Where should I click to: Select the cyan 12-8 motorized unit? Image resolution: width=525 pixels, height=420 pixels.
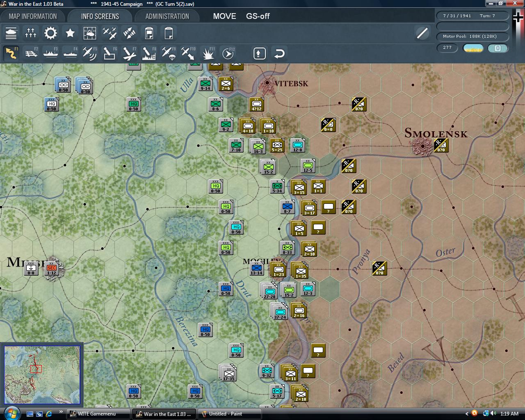[x=297, y=146]
